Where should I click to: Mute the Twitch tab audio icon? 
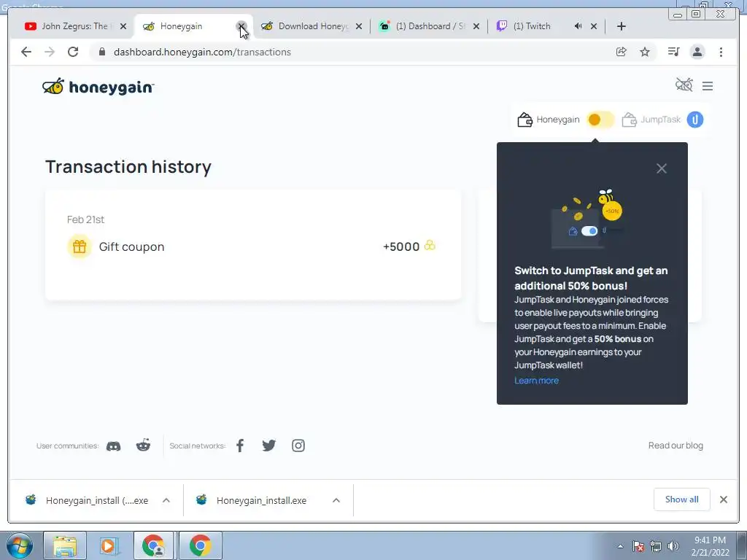coord(578,26)
